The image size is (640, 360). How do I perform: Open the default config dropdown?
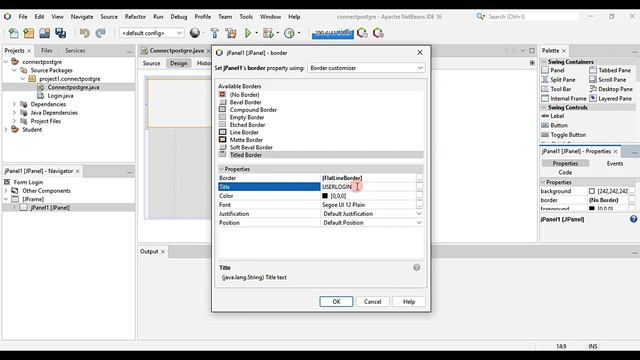pyautogui.click(x=151, y=33)
